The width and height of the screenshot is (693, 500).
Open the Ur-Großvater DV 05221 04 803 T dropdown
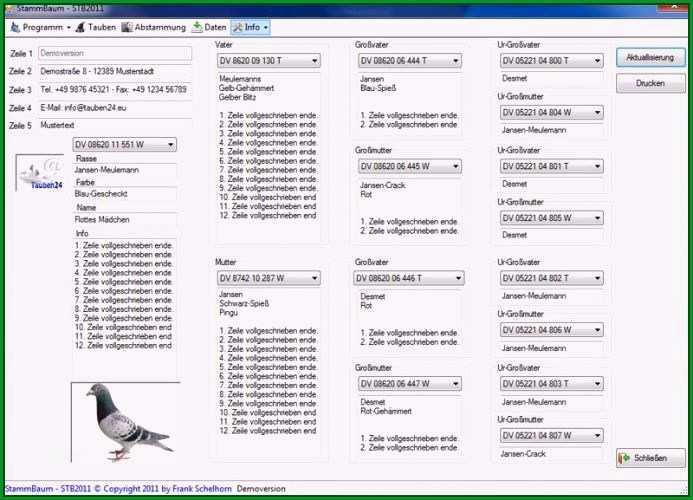click(552, 384)
